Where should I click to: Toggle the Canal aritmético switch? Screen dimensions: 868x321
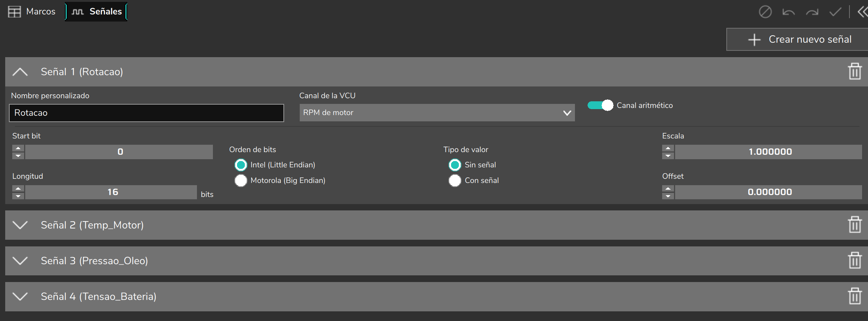[600, 105]
